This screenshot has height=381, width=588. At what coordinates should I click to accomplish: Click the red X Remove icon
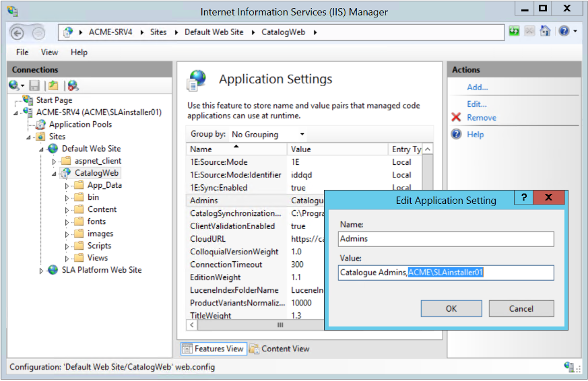[x=456, y=118]
